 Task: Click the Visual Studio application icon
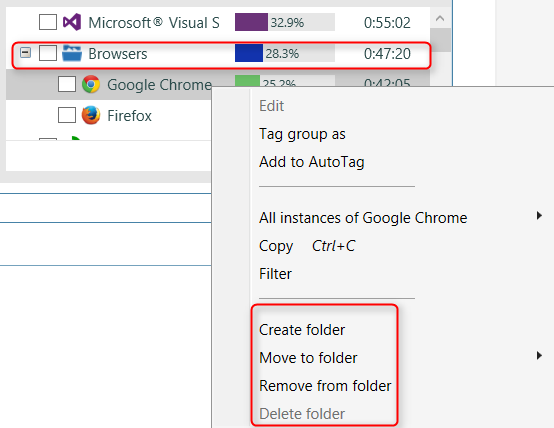(x=72, y=22)
